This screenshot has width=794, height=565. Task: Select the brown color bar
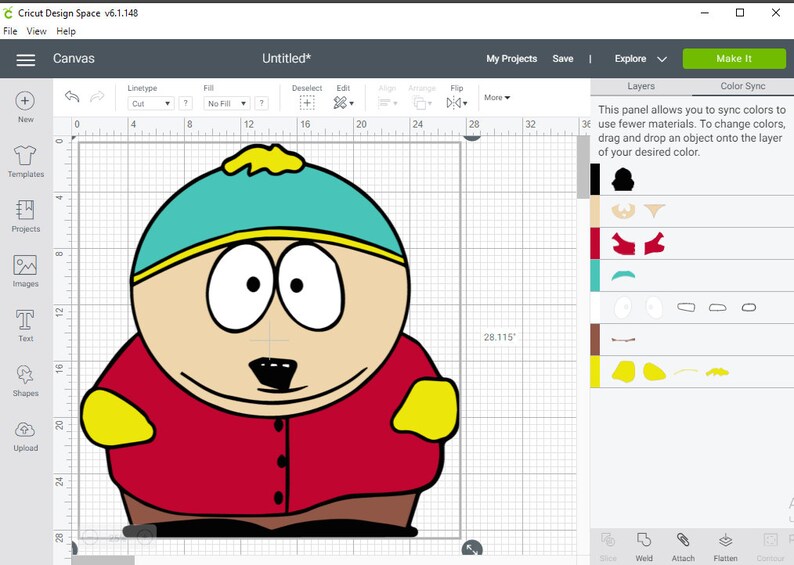[595, 340]
